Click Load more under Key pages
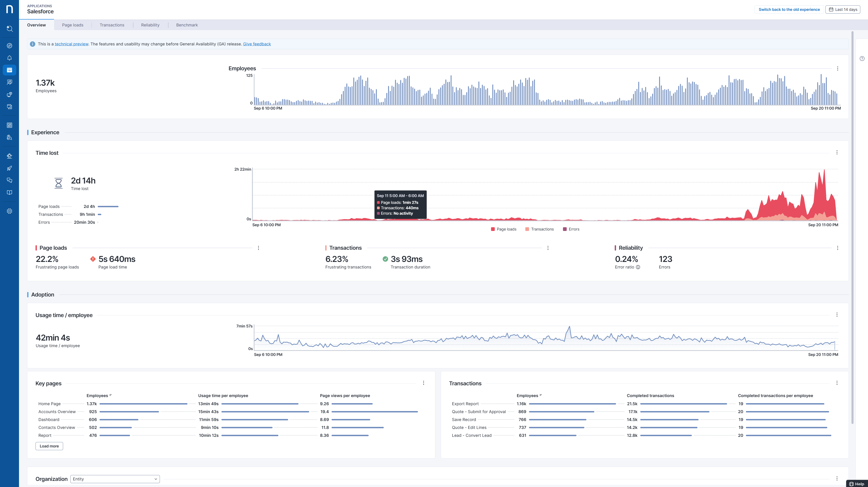The height and width of the screenshot is (487, 868). tap(49, 446)
